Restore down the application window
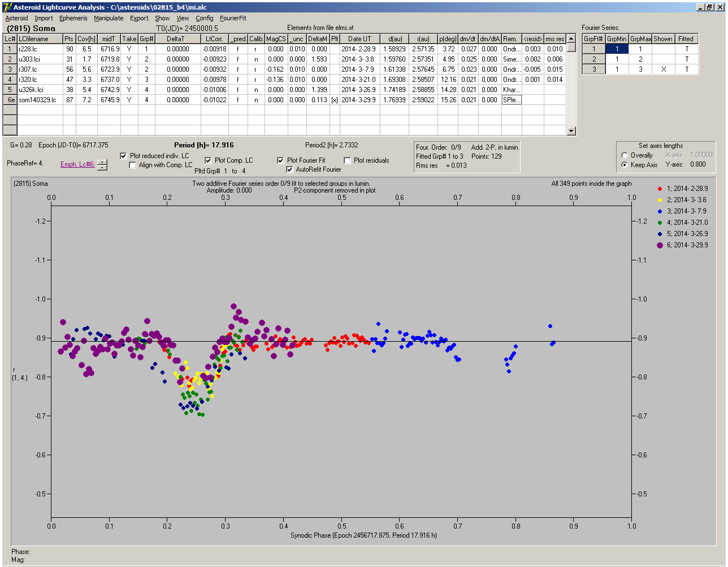Viewport: 728px width, 567px height. (x=709, y=7)
